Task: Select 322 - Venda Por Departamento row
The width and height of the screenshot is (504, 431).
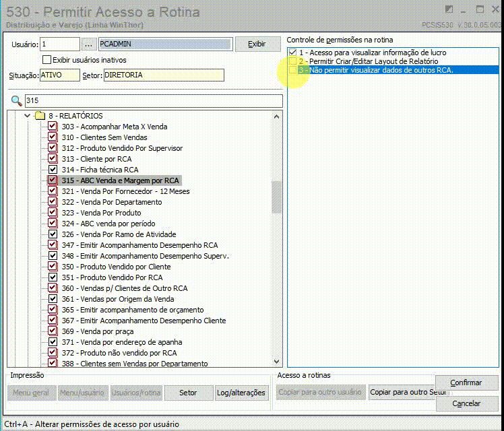Action: tap(112, 202)
